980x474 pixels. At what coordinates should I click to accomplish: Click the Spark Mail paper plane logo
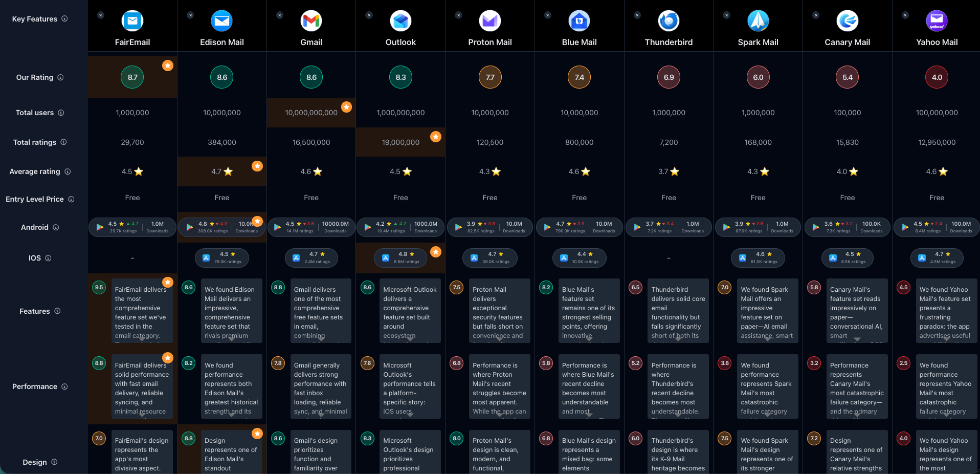[x=758, y=21]
